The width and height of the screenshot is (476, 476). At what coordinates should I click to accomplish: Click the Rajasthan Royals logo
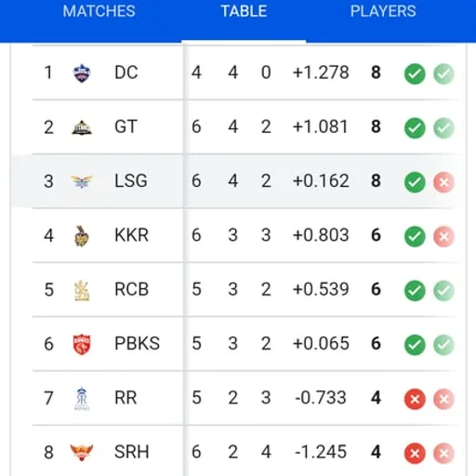(x=82, y=399)
